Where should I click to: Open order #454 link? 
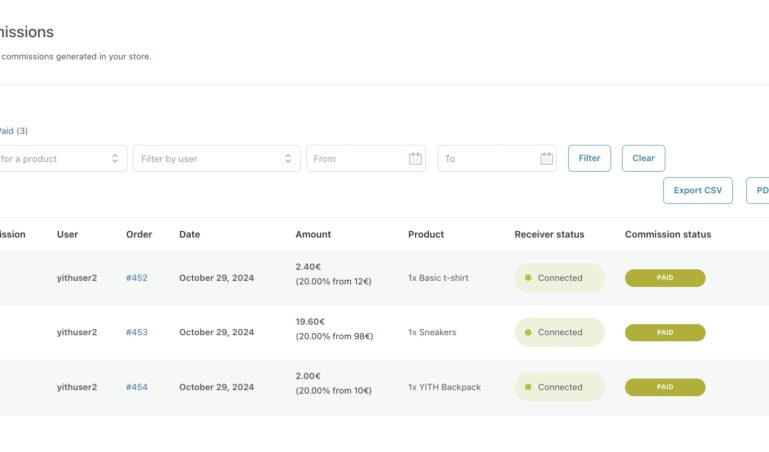coord(136,387)
